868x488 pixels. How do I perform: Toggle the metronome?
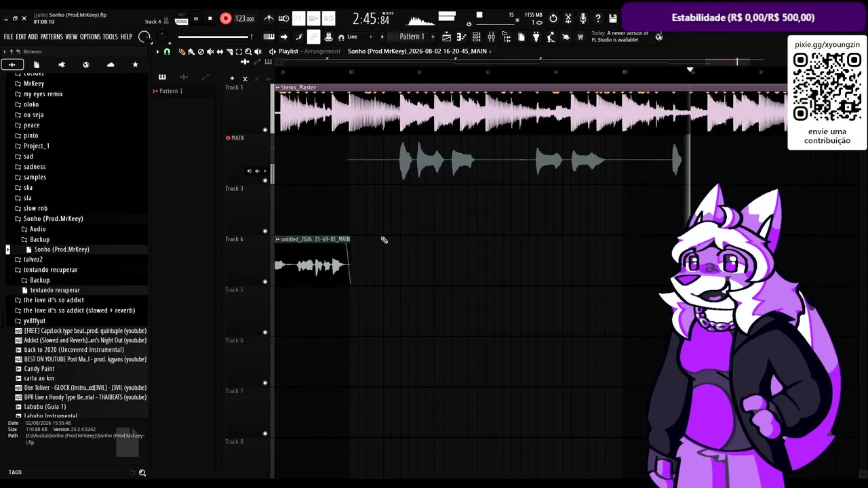269,18
